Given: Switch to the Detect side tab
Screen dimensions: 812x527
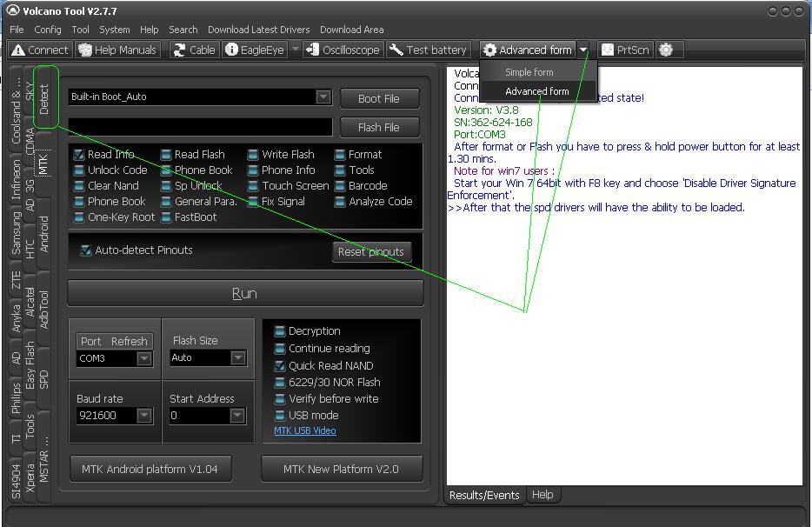Looking at the screenshot, I should click(x=44, y=98).
